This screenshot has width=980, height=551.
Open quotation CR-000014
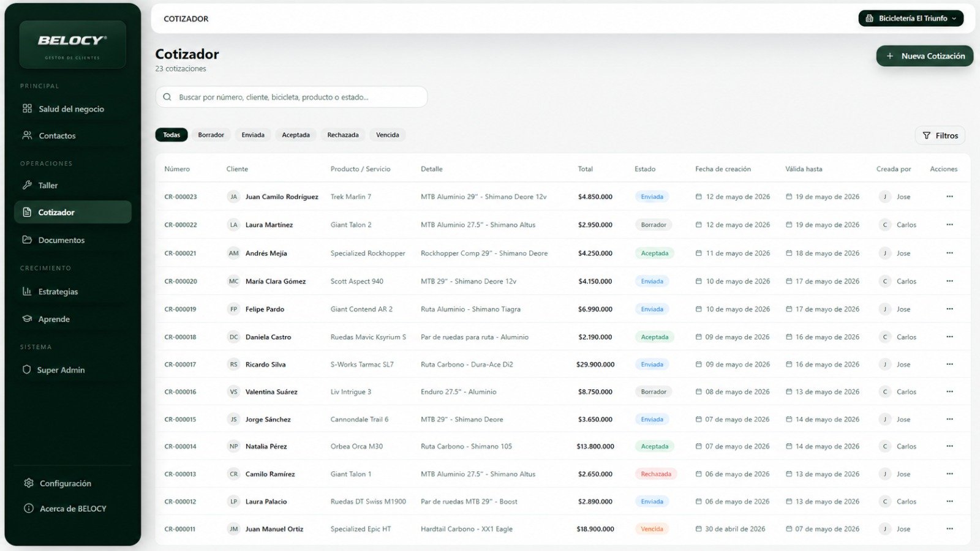click(x=181, y=446)
